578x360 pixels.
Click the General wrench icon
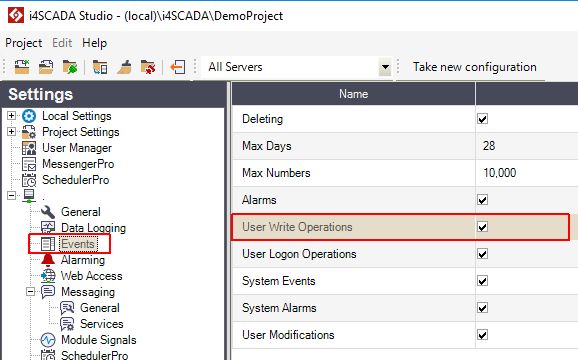[48, 212]
